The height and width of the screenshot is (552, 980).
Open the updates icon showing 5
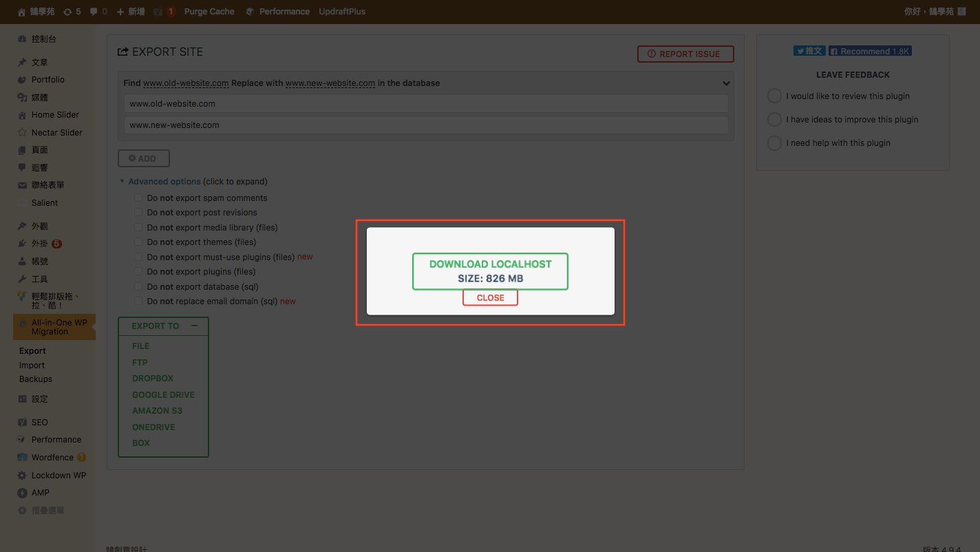point(67,12)
